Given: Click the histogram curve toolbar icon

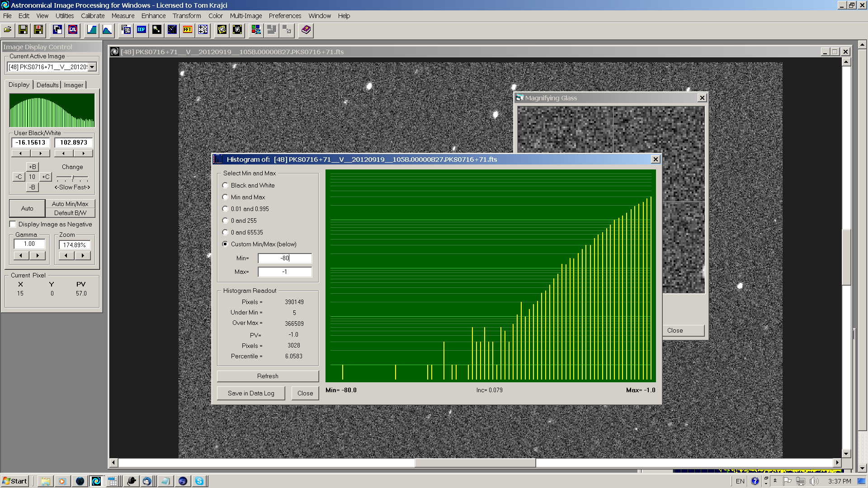Looking at the screenshot, I should [x=107, y=30].
